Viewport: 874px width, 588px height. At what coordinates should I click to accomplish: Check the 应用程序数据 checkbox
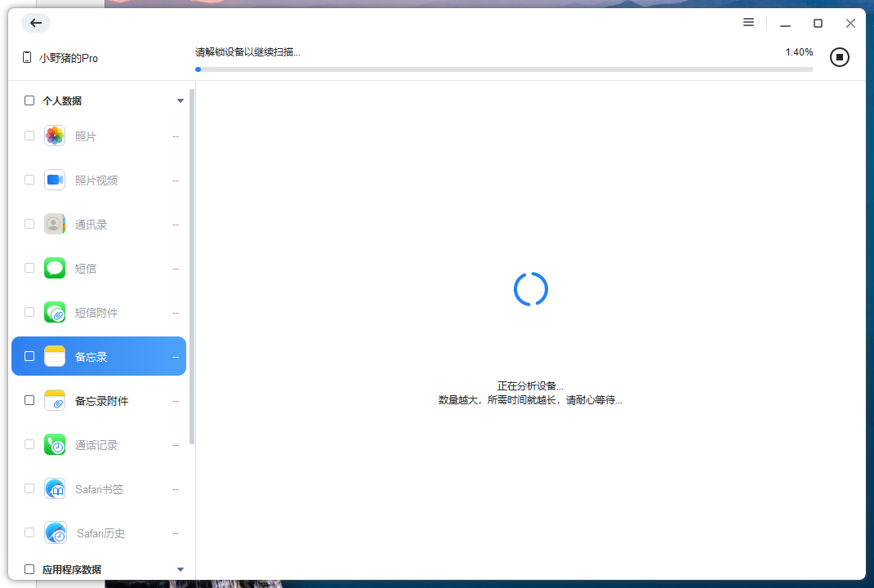click(x=29, y=569)
